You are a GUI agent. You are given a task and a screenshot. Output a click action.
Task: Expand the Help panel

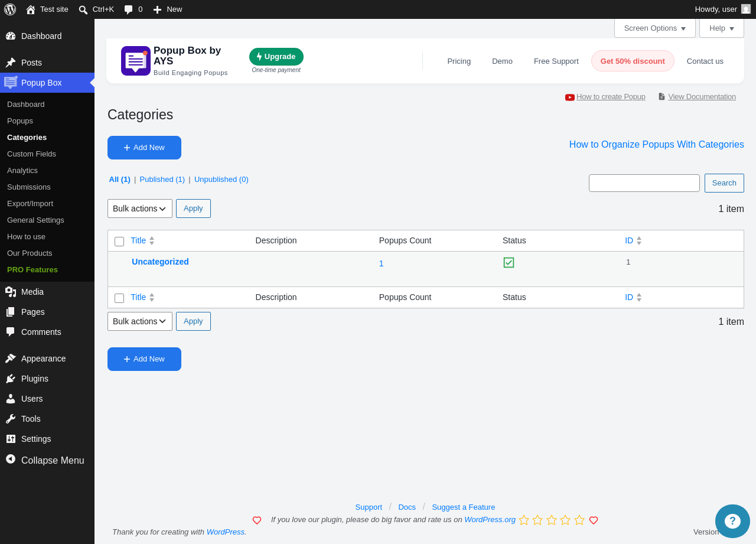coord(722,28)
